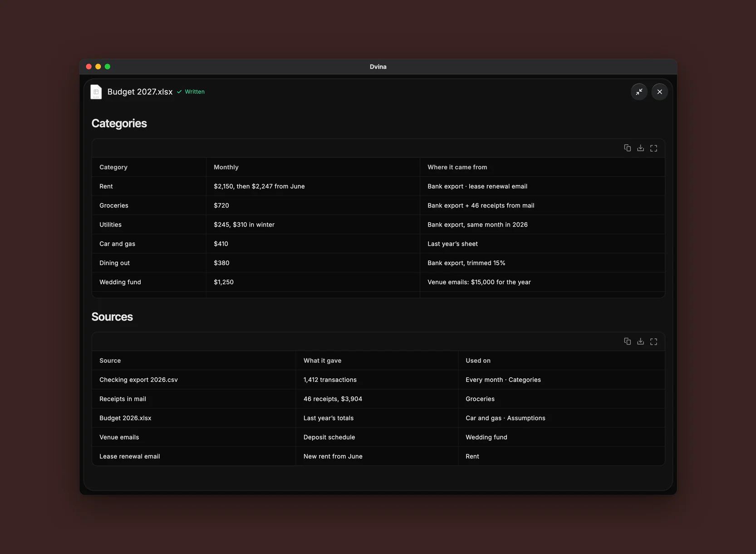Expand Sources table to fullscreen
Screen dimensions: 756x554
click(x=653, y=341)
